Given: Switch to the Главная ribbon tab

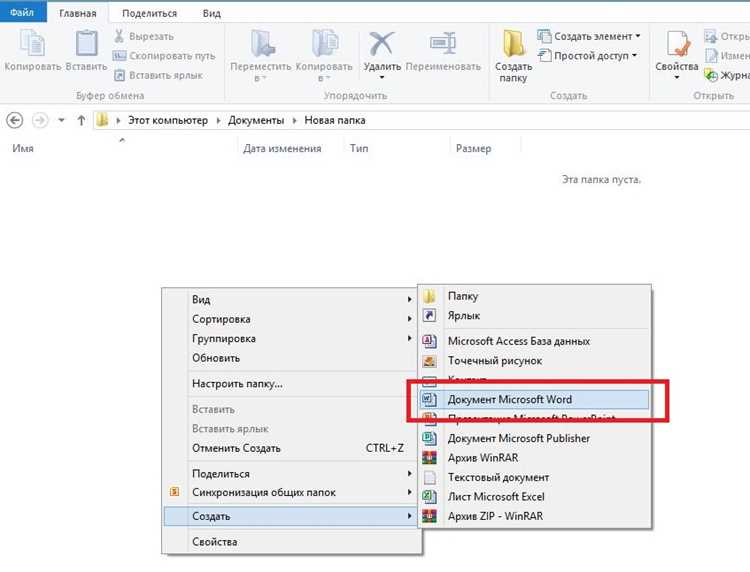Looking at the screenshot, I should point(77,13).
